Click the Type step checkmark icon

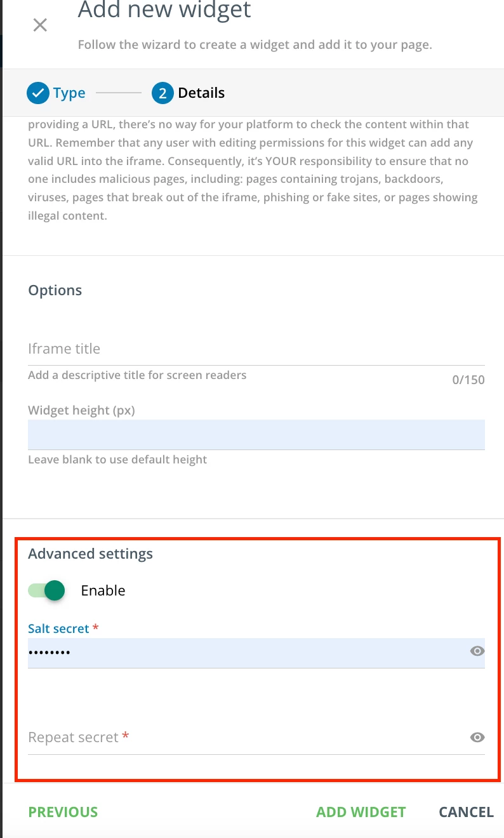(x=37, y=93)
